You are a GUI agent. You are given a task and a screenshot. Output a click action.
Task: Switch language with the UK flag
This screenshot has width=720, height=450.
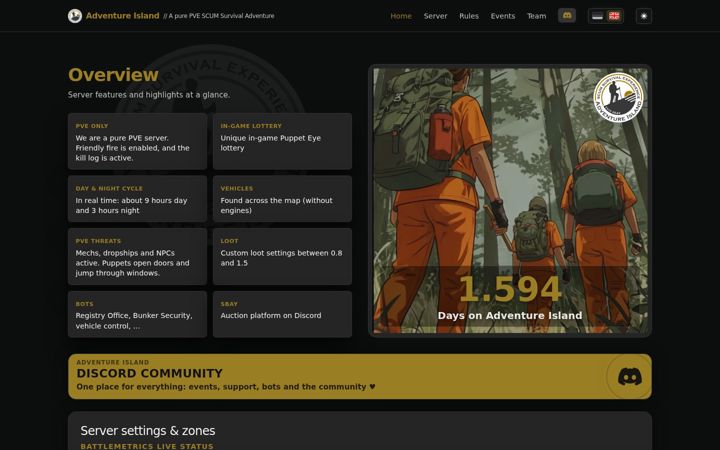(614, 16)
